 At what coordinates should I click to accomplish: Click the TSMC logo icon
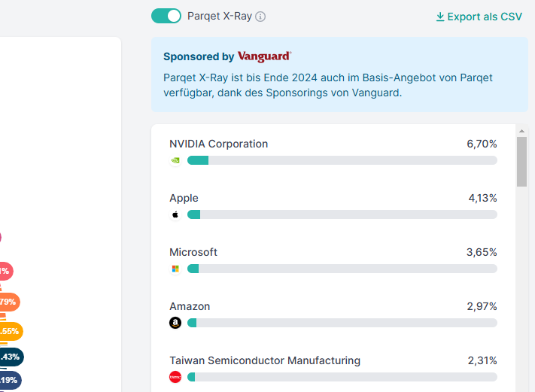[x=175, y=377]
